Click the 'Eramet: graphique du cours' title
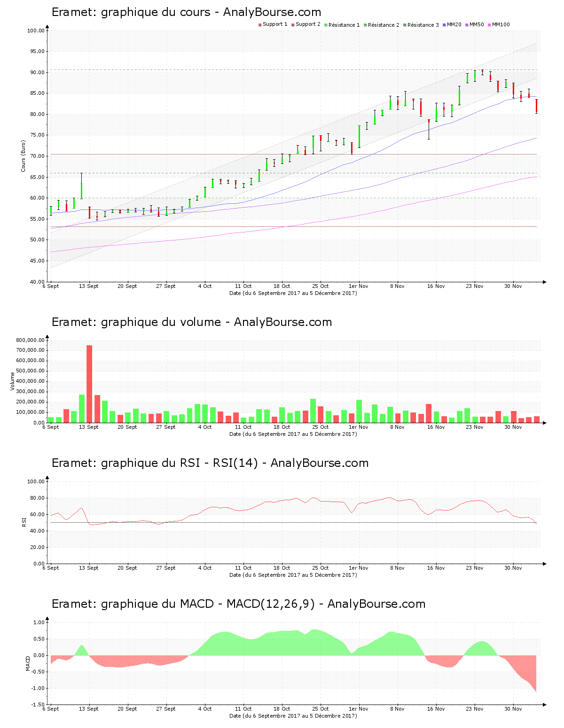 coord(131,12)
